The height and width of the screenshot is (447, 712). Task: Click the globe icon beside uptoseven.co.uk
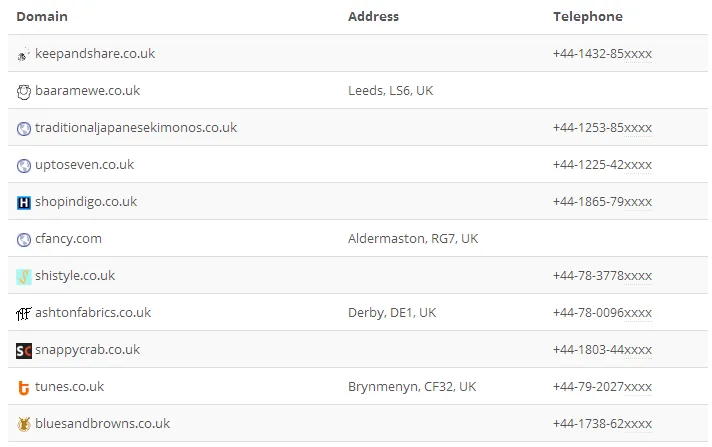point(24,165)
